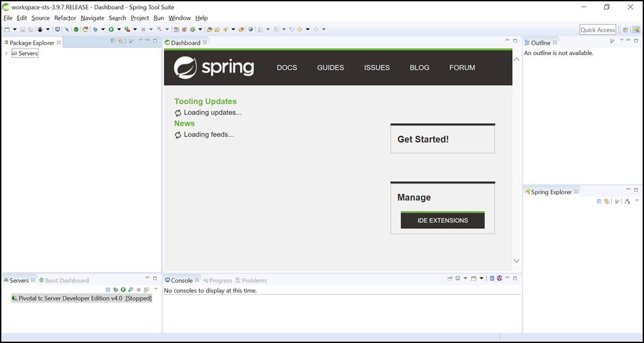Click the Relaunch red-green toolbar icon
The width and height of the screenshot is (644, 343).
85,30
